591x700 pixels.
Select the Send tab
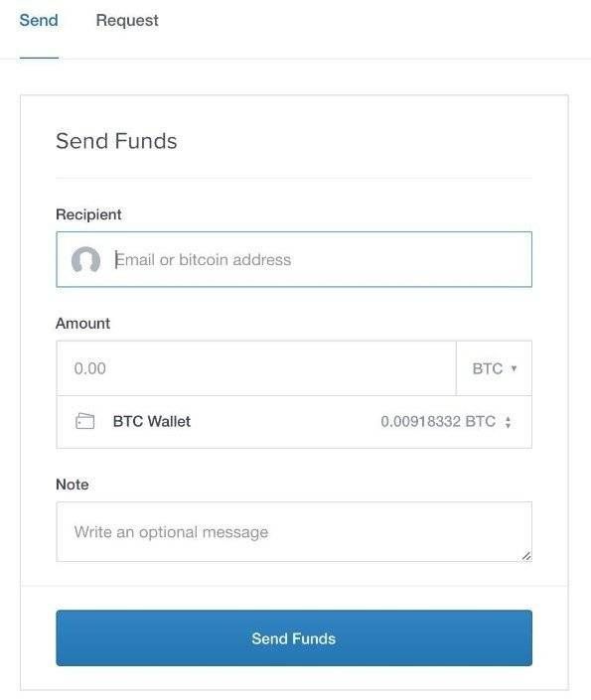pos(39,21)
